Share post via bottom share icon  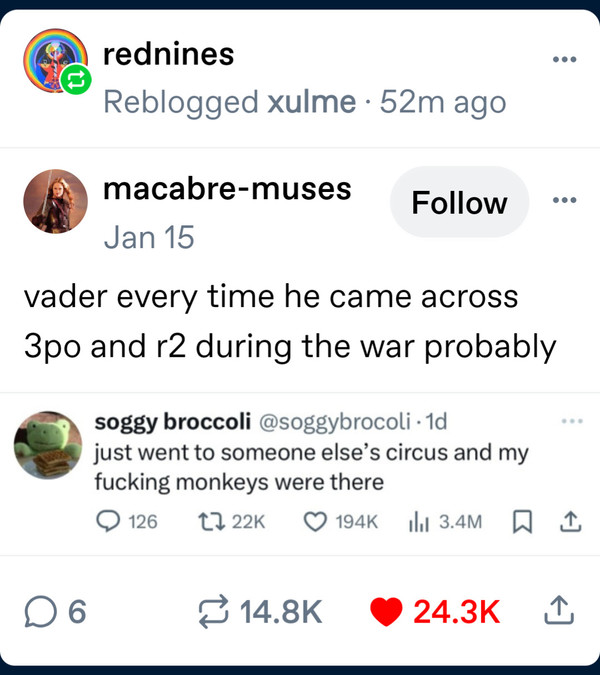click(559, 610)
